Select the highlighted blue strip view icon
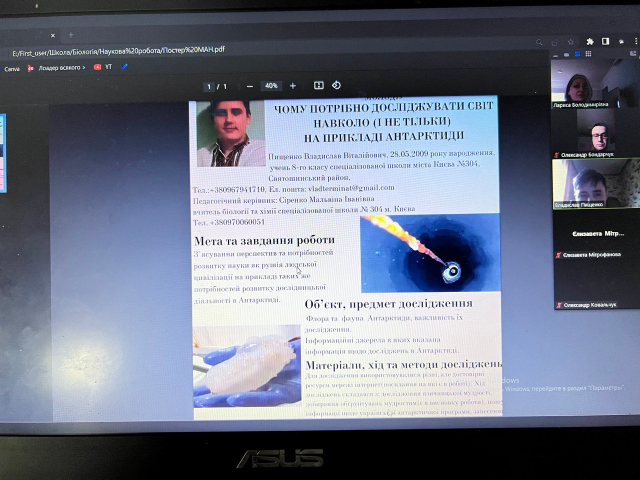This screenshot has width=640, height=480. [x=578, y=54]
